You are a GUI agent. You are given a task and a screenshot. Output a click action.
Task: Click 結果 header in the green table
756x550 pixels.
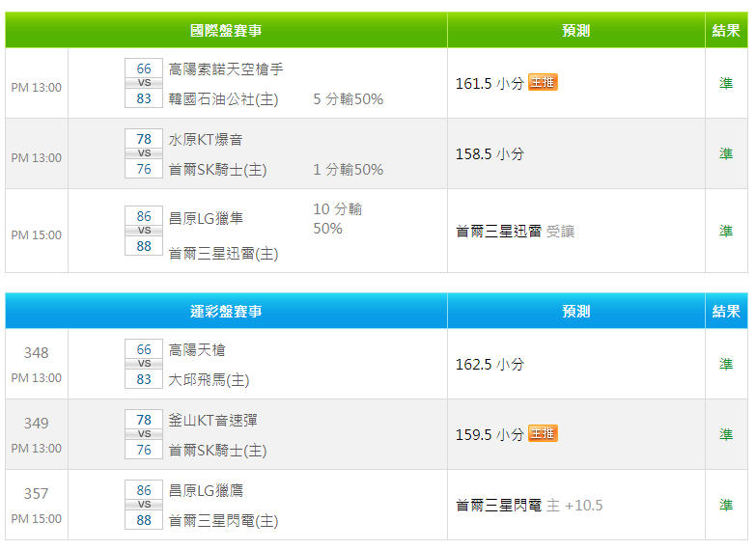pos(726,30)
